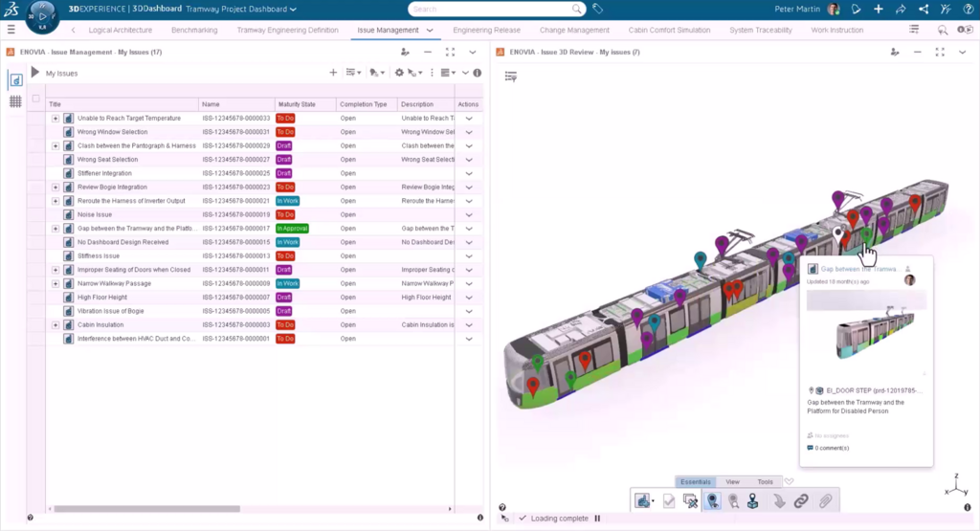Open the Actions chevron for Wrong Window Selection
980x531 pixels.
pos(469,131)
